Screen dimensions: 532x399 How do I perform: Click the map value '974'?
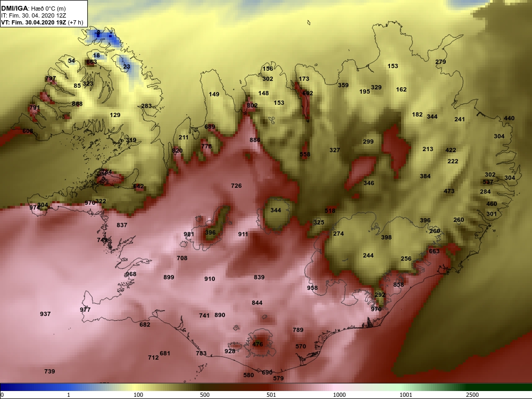[34, 207]
